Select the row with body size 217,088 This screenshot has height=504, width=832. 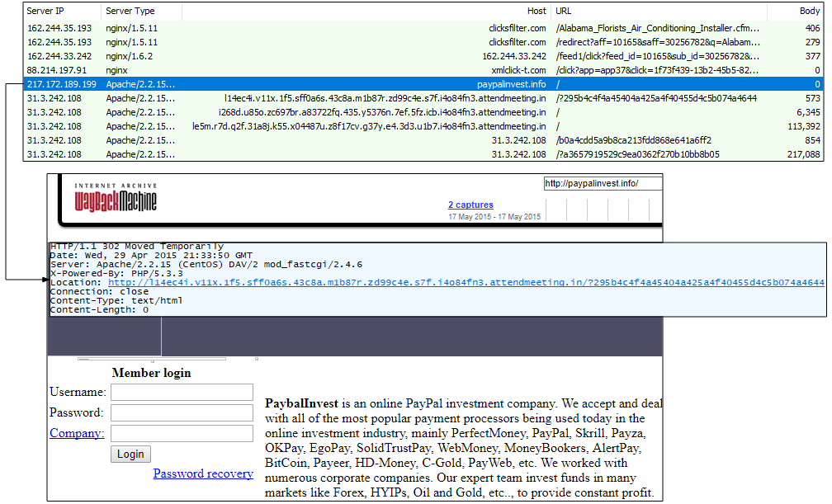(x=413, y=154)
